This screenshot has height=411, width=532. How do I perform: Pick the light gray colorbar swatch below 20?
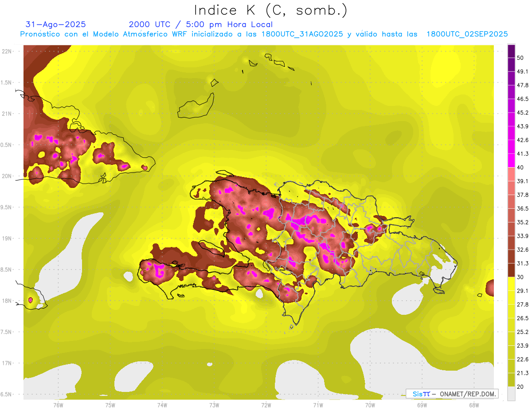(511, 393)
